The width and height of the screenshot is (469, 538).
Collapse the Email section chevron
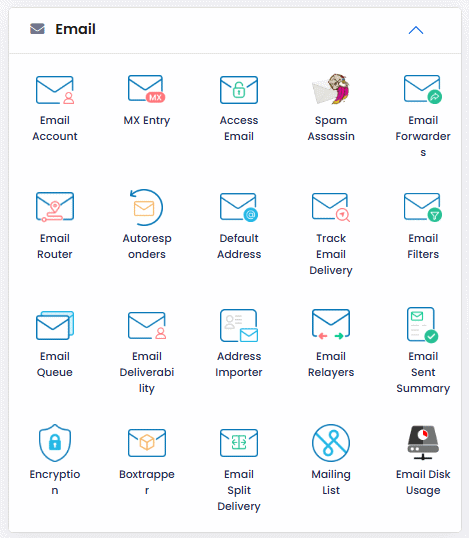click(416, 30)
